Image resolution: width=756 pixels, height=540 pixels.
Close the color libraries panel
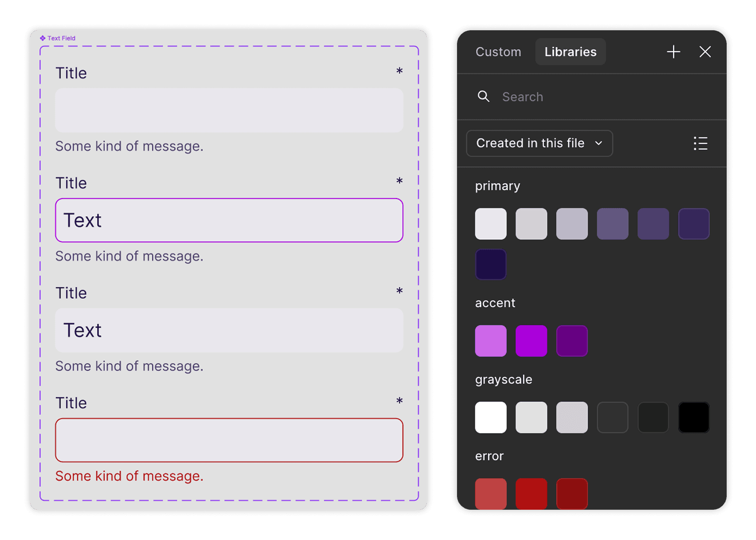[705, 52]
